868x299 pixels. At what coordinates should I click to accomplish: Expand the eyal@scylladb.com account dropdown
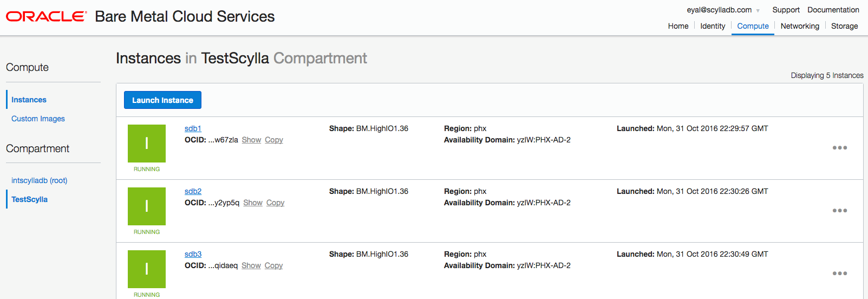click(x=723, y=10)
